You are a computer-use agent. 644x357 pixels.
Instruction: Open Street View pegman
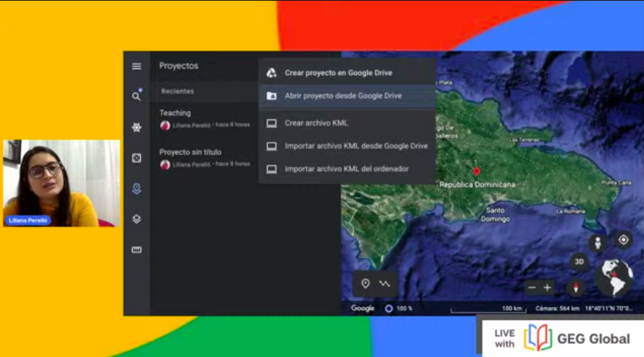(598, 242)
